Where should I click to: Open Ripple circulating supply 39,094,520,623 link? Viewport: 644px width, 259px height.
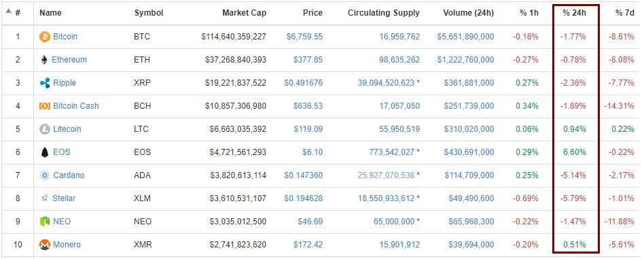click(386, 83)
